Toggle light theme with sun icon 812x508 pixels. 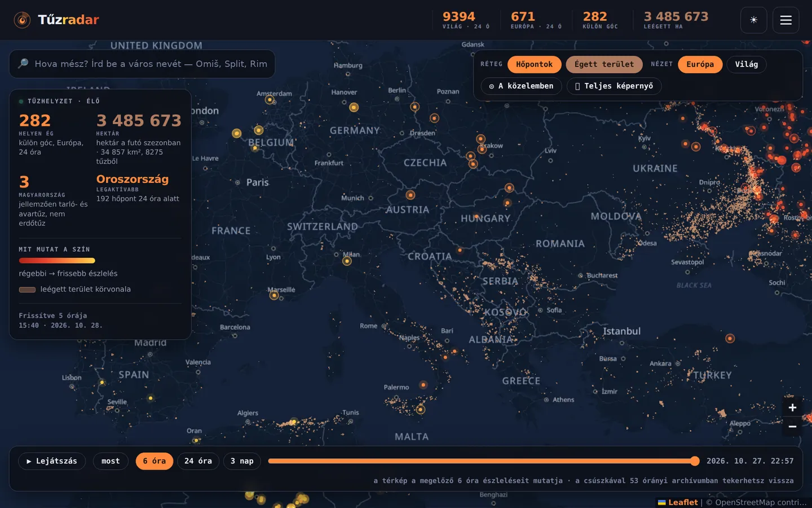pos(753,20)
